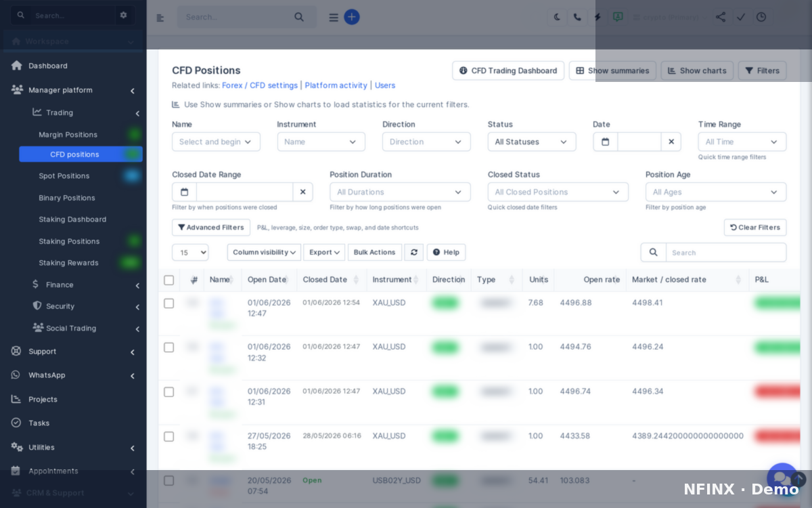The width and height of the screenshot is (812, 508).
Task: Open Staking Rewards in the sidebar
Action: tap(68, 263)
